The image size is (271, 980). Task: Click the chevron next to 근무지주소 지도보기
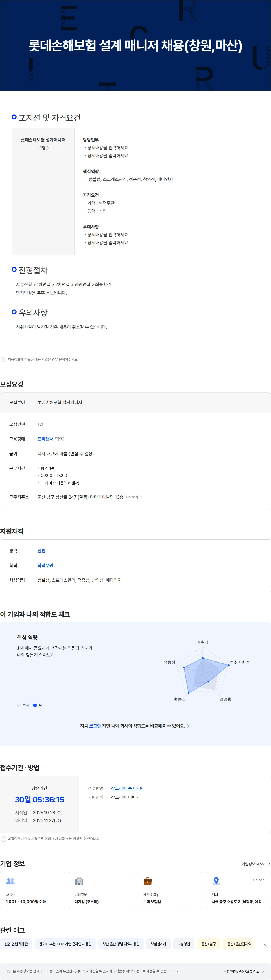tap(141, 497)
